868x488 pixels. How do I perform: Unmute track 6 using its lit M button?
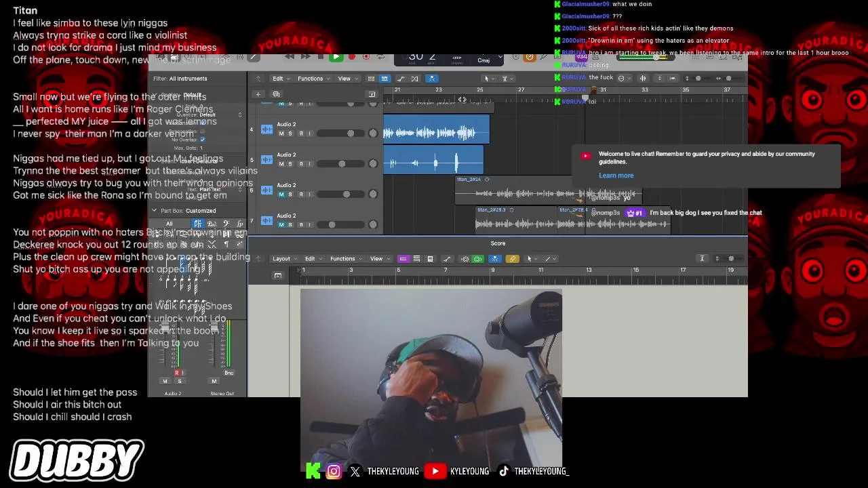(x=281, y=195)
